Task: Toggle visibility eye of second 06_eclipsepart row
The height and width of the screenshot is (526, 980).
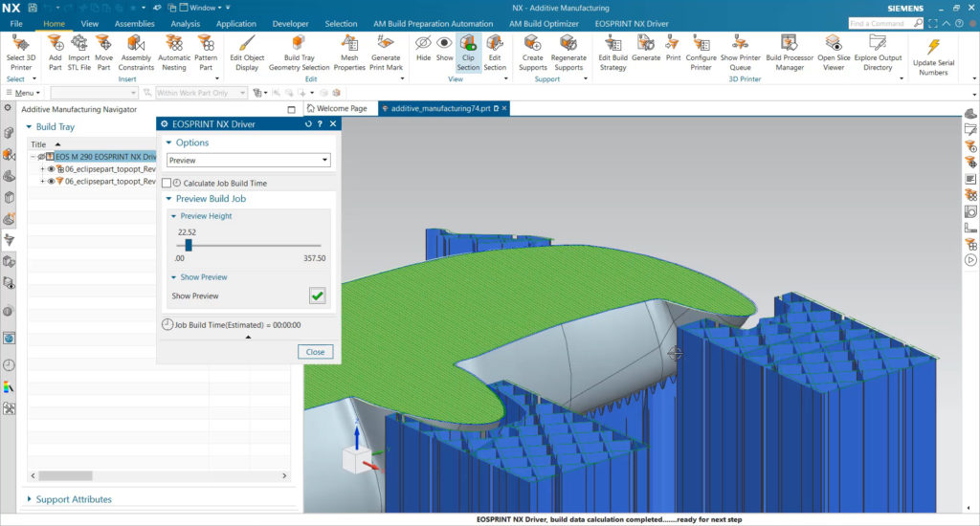Action: [x=52, y=181]
